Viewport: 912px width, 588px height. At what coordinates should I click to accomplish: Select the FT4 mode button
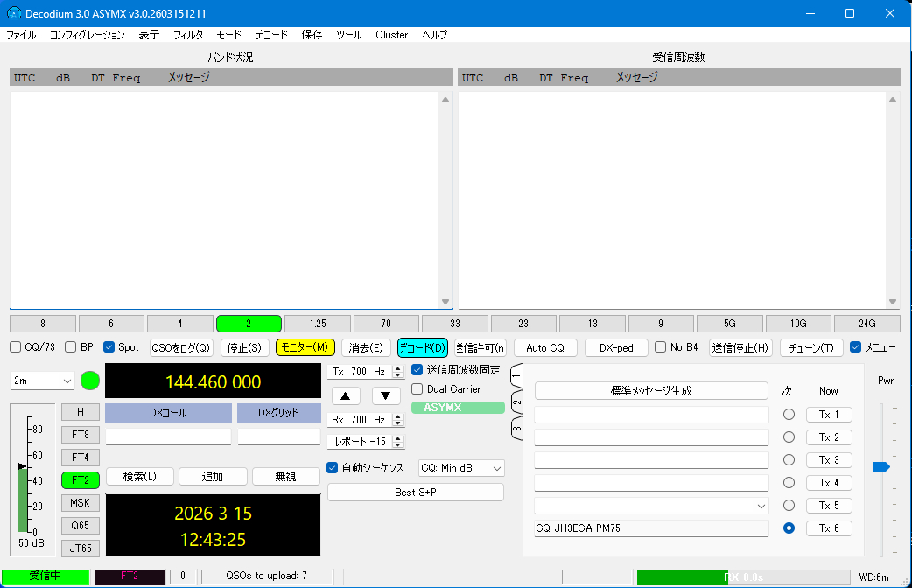[x=81, y=457]
